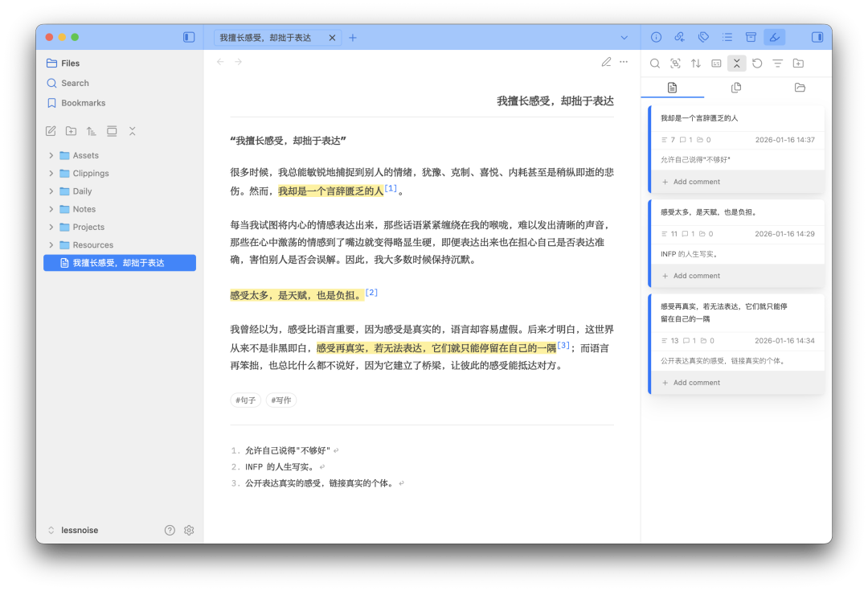Click the card view icon in highlights toolbar
The width and height of the screenshot is (868, 591).
click(716, 64)
